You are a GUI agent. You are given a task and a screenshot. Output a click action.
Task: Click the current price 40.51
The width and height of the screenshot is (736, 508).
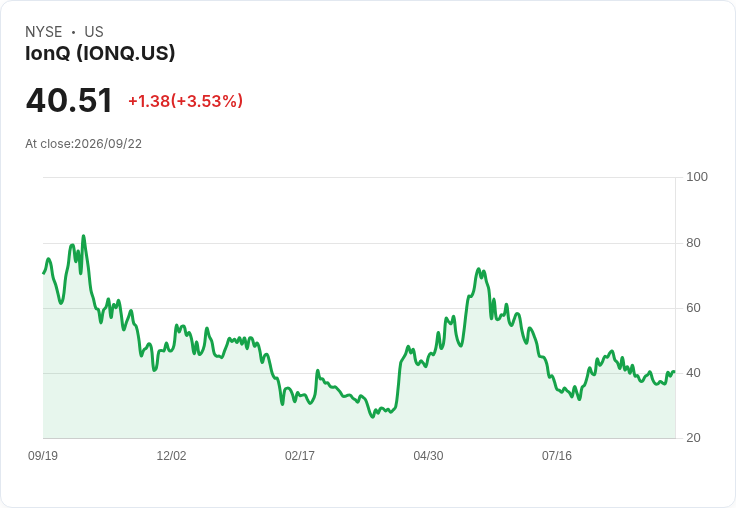[69, 100]
